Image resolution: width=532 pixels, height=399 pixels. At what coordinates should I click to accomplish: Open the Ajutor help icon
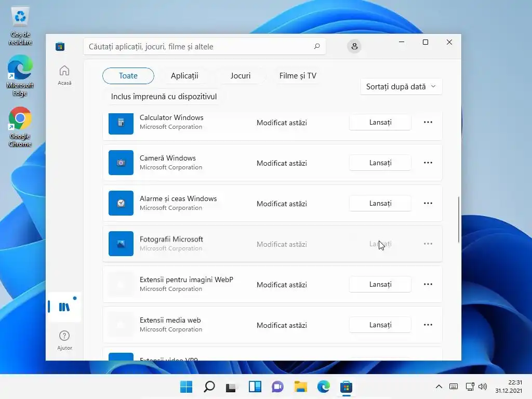(x=64, y=340)
